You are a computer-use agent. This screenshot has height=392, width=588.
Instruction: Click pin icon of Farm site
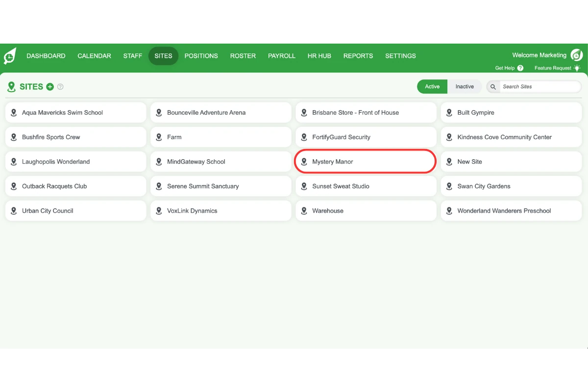tap(159, 137)
